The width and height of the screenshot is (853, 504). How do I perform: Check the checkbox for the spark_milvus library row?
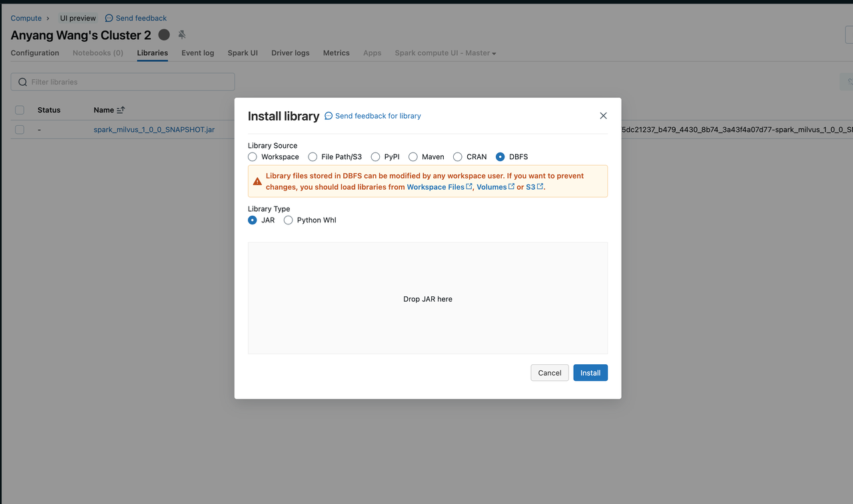19,129
